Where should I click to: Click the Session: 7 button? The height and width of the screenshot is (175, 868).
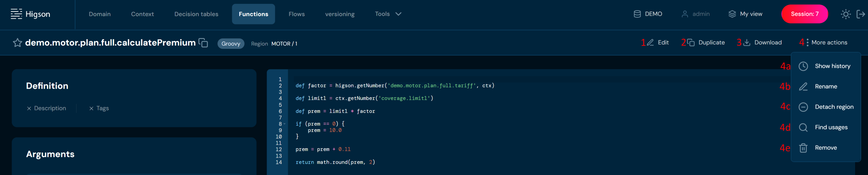[804, 14]
